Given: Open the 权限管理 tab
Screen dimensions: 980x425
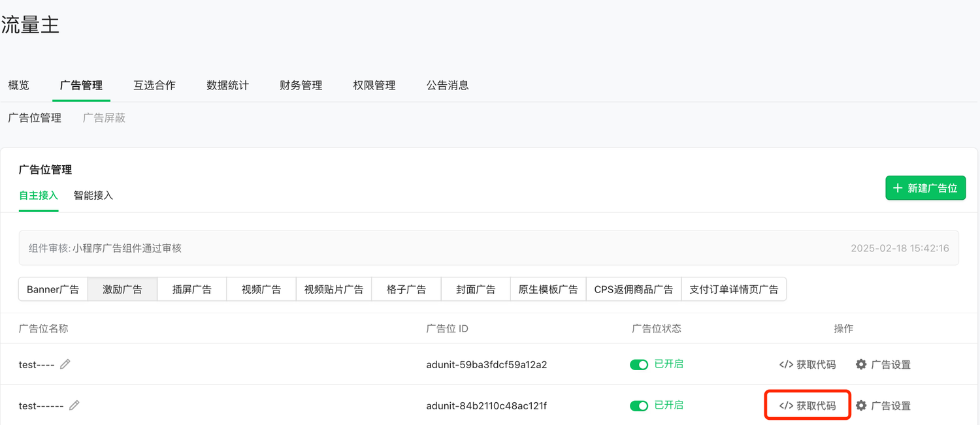Looking at the screenshot, I should (x=374, y=85).
